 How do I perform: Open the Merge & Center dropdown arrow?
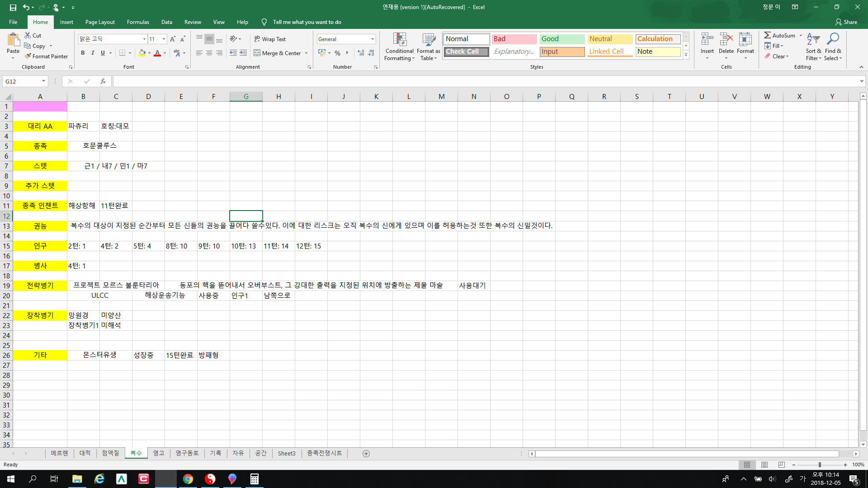(306, 53)
